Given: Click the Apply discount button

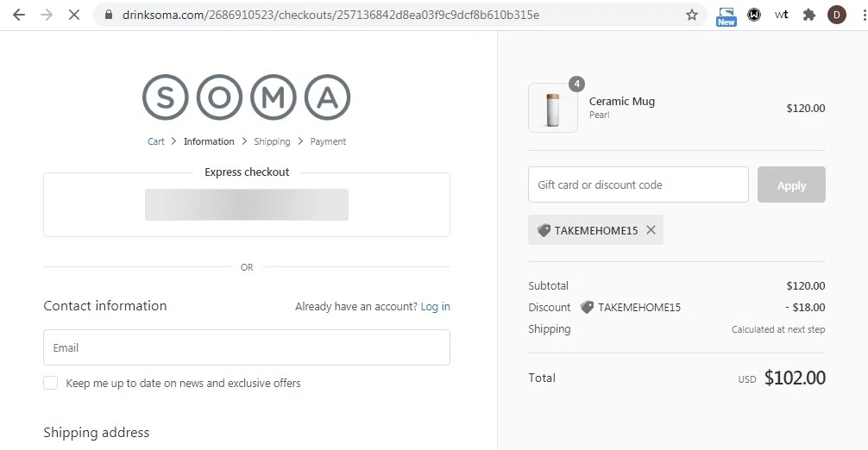Looking at the screenshot, I should (791, 184).
